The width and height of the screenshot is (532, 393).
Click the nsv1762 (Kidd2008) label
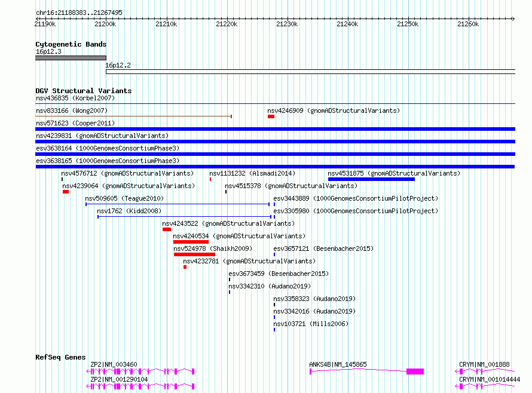coord(129,211)
